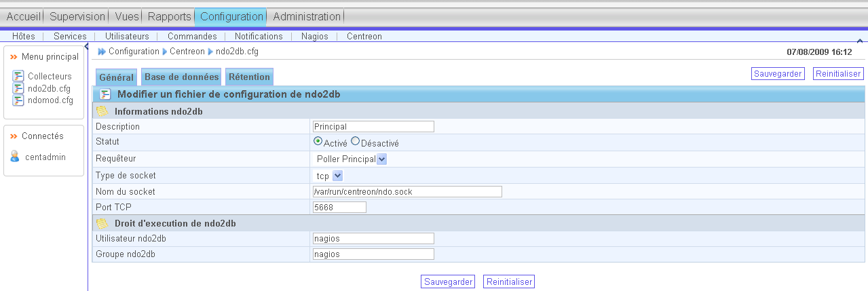This screenshot has width=868, height=291.
Task: Select the Désactivé status radio button
Action: coord(355,142)
